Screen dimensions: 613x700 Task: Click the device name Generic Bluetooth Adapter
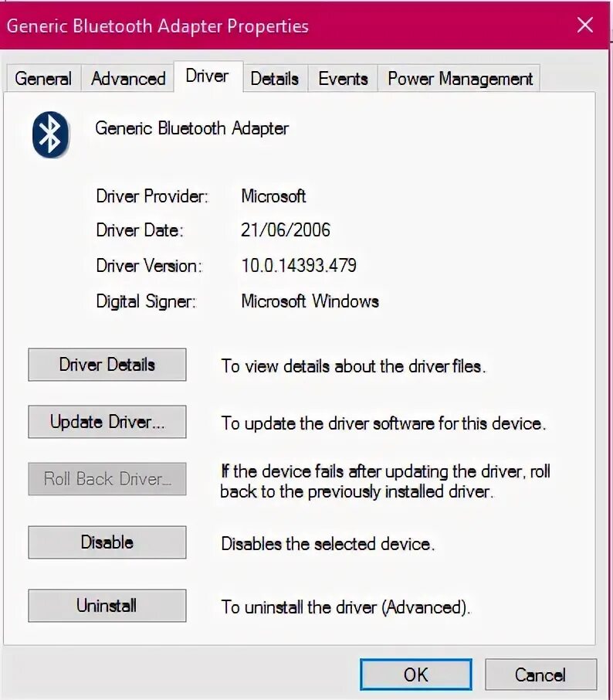[x=191, y=128]
